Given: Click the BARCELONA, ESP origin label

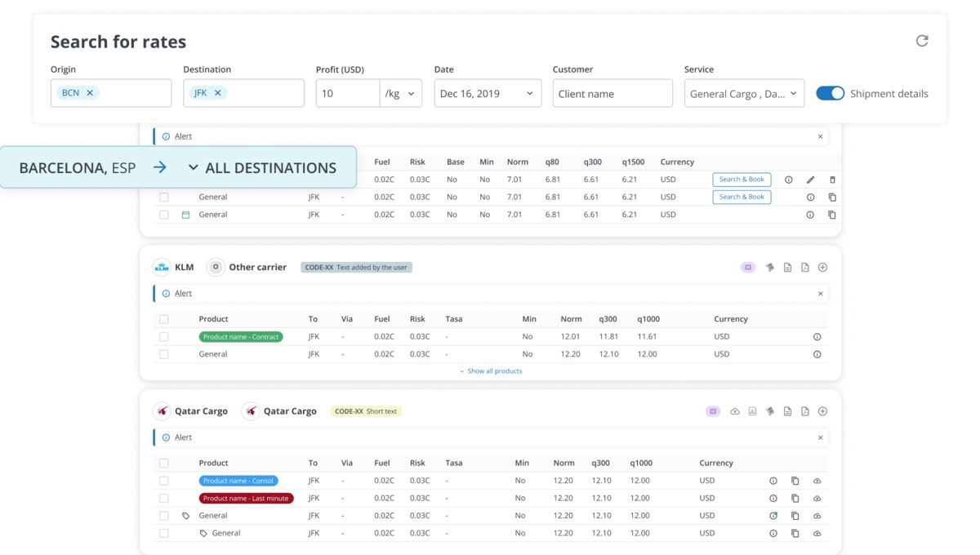Looking at the screenshot, I should pyautogui.click(x=78, y=167).
